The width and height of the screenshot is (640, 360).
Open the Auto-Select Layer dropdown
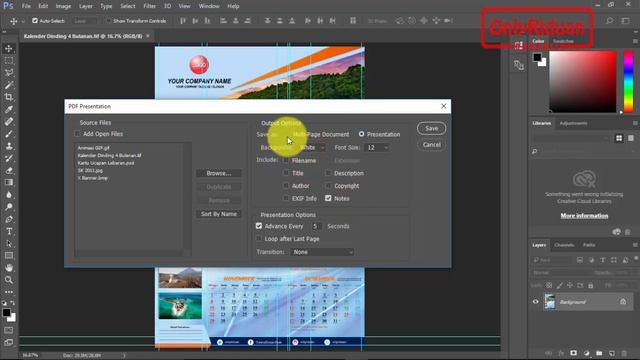[x=84, y=20]
